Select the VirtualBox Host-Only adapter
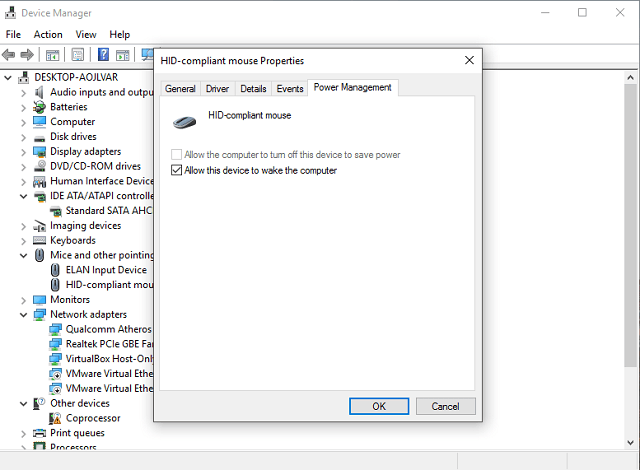640x470 pixels. pyautogui.click(x=109, y=359)
